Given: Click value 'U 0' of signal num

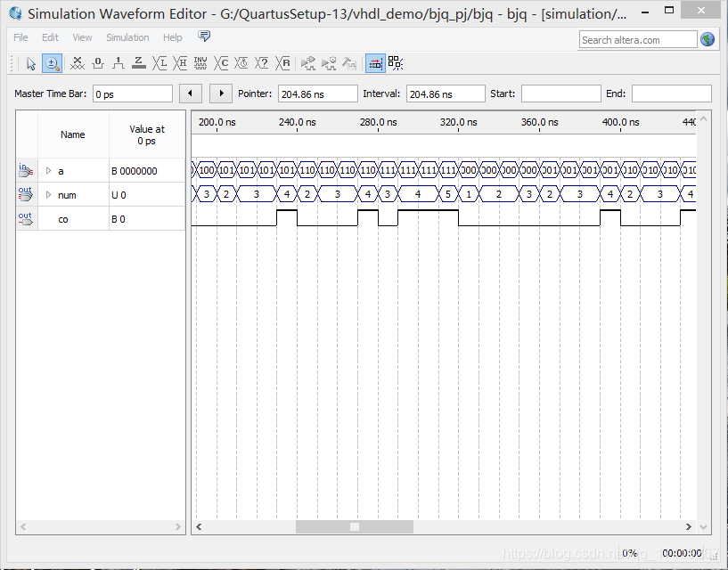Looking at the screenshot, I should (119, 195).
